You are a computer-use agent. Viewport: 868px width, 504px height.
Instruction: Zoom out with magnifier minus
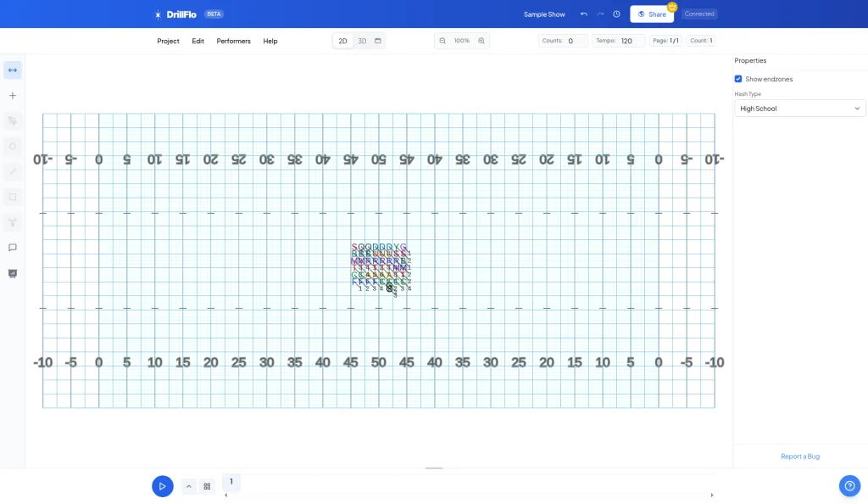pos(442,41)
